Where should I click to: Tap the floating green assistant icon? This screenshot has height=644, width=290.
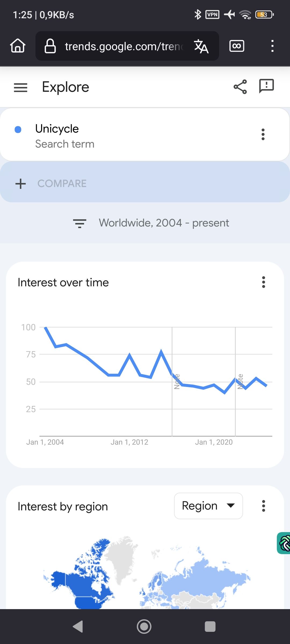pyautogui.click(x=284, y=543)
